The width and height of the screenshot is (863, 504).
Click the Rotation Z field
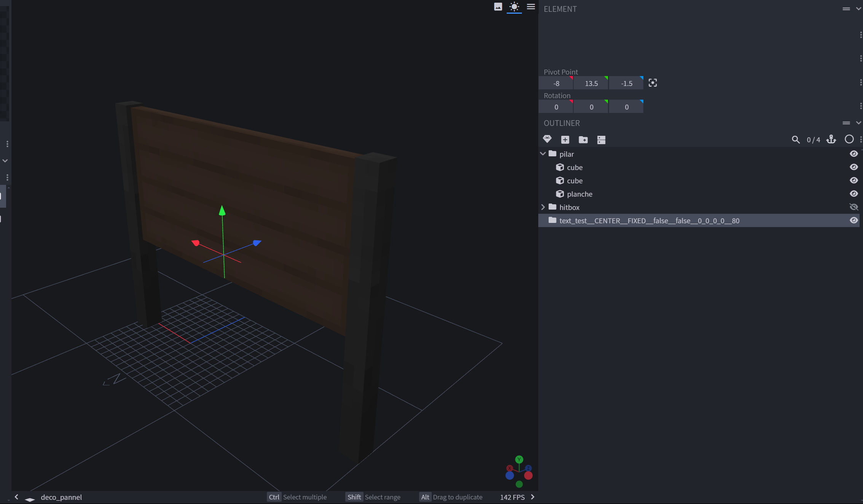coord(626,107)
